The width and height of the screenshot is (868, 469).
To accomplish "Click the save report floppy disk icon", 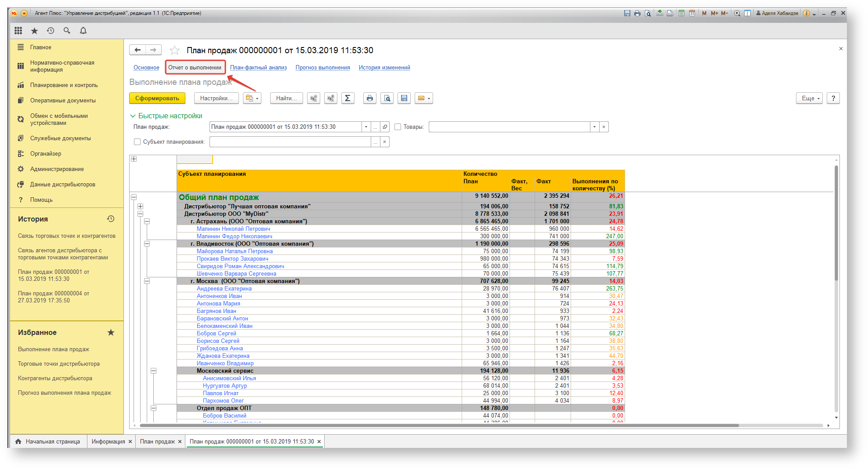I will 404,98.
